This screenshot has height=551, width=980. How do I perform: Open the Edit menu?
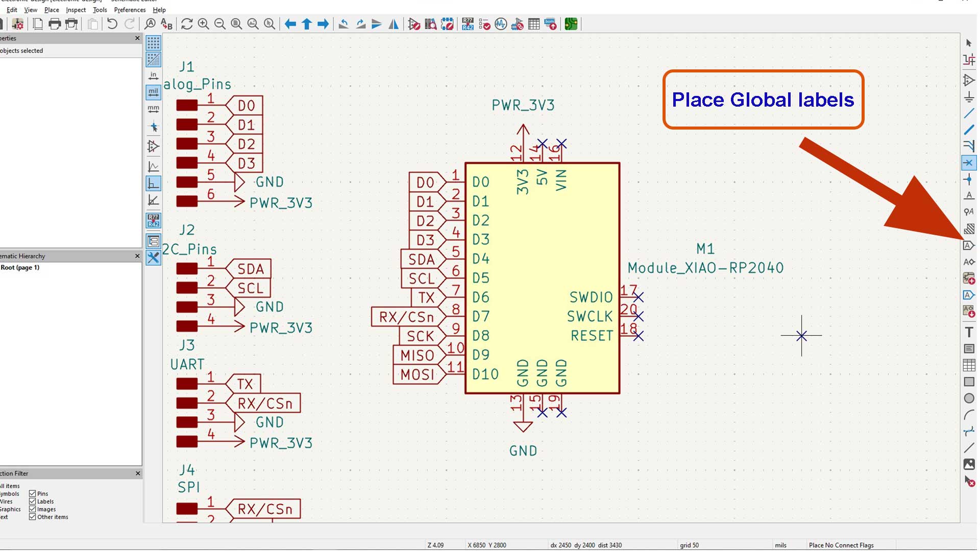[12, 10]
